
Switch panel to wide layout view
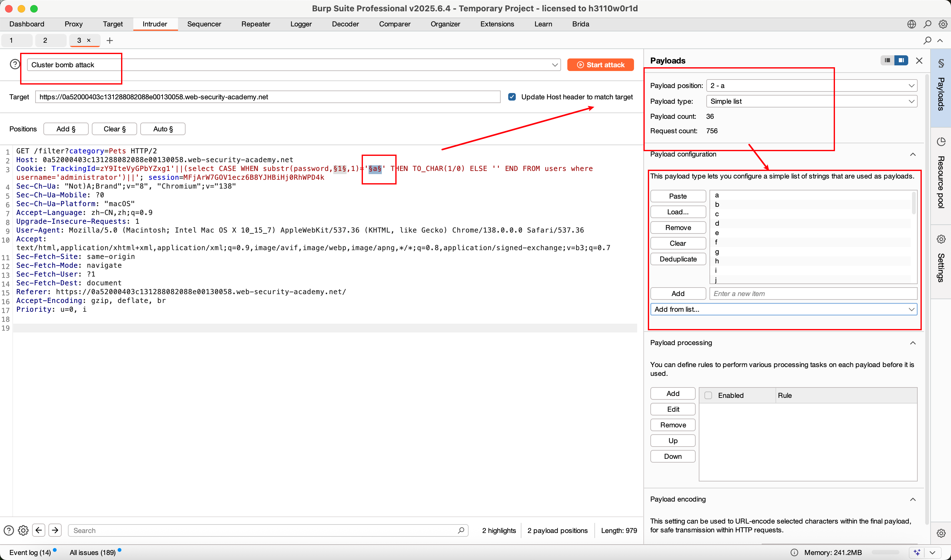pyautogui.click(x=901, y=60)
